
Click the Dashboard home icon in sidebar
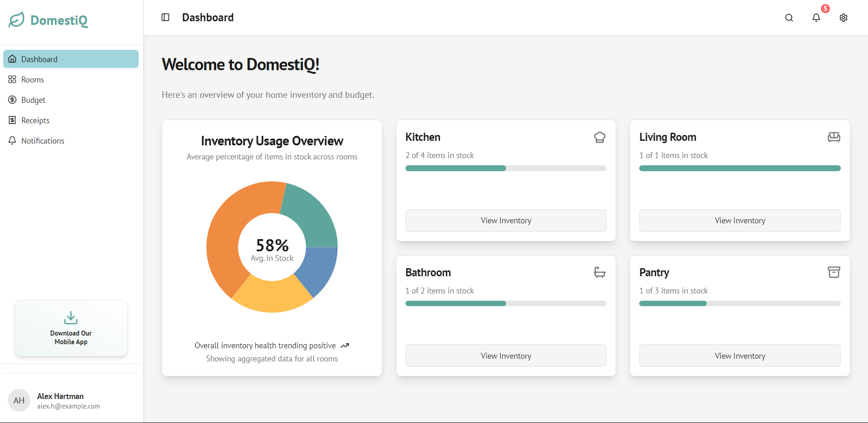[12, 59]
